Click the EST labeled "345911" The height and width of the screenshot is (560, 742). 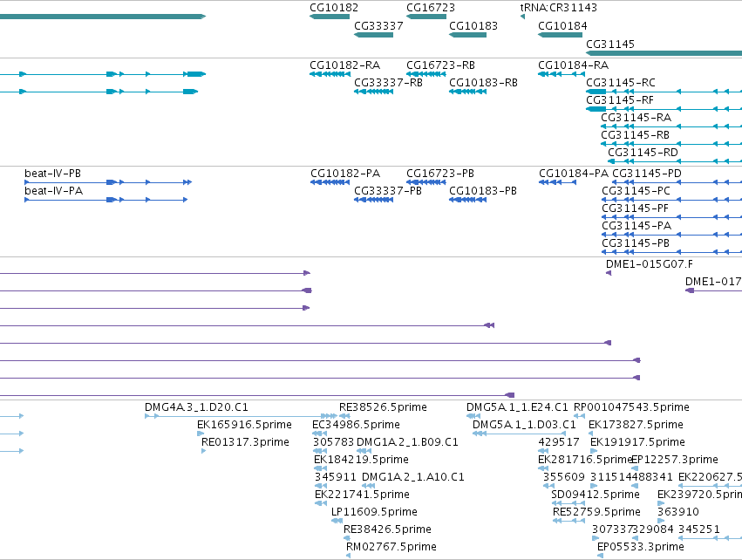coord(335,478)
